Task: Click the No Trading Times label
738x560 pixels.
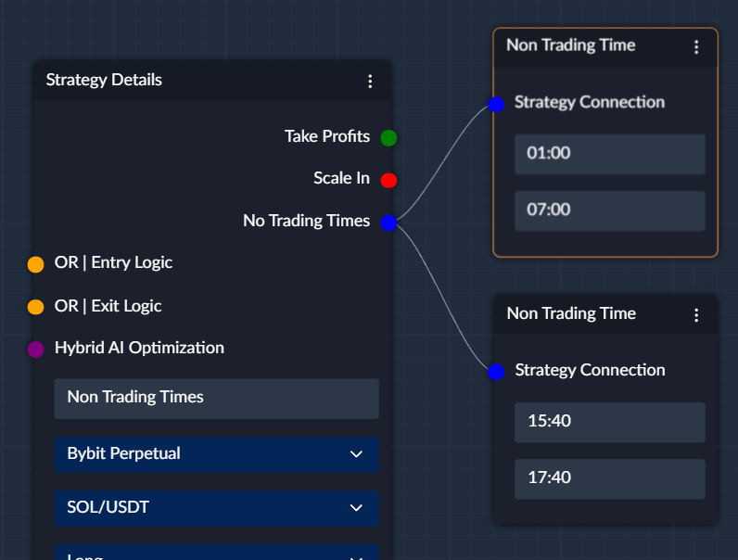Action: point(306,221)
